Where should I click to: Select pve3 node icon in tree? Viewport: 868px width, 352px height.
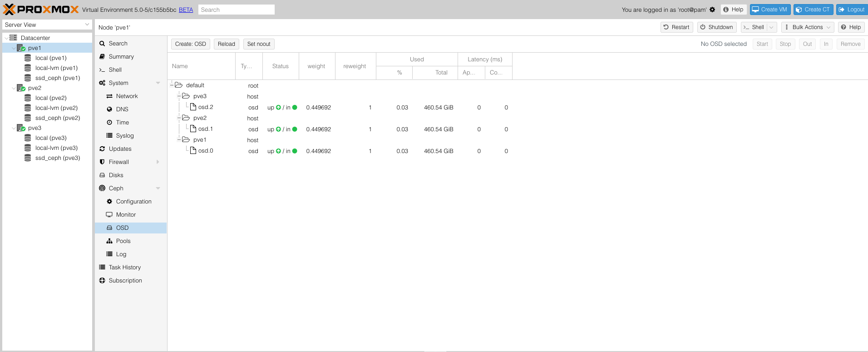pyautogui.click(x=21, y=128)
